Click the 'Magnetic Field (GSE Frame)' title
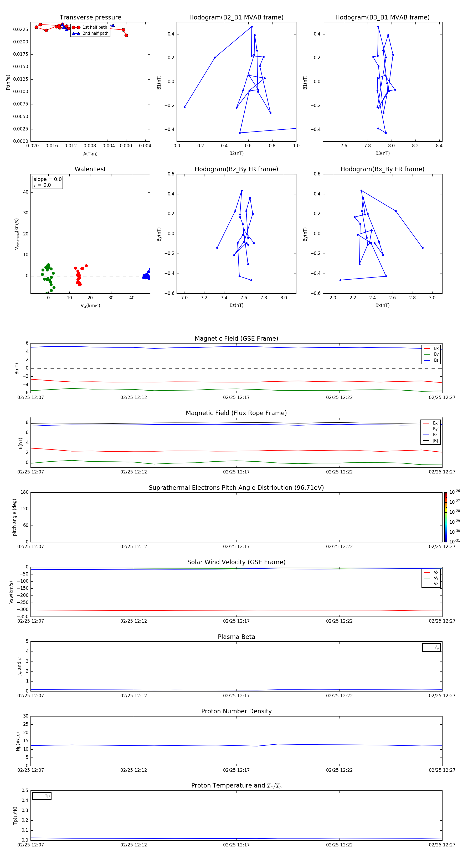This screenshot has width=473, height=868. click(x=236, y=339)
